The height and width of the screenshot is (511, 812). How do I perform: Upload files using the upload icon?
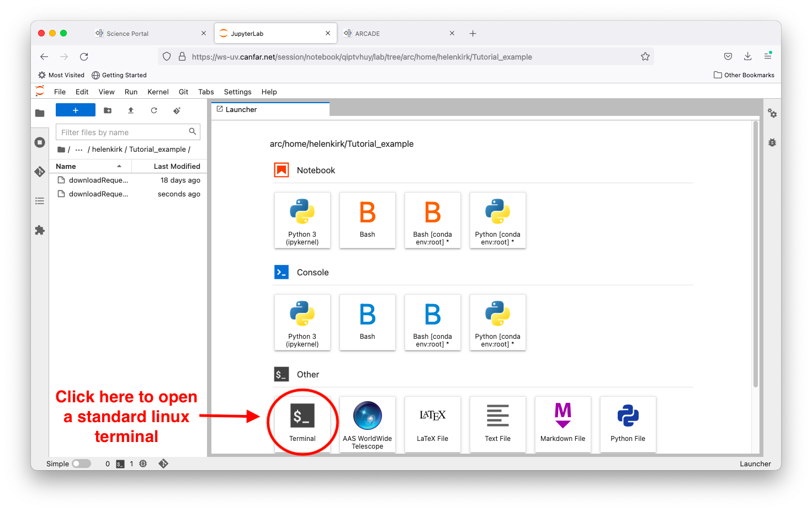[131, 110]
